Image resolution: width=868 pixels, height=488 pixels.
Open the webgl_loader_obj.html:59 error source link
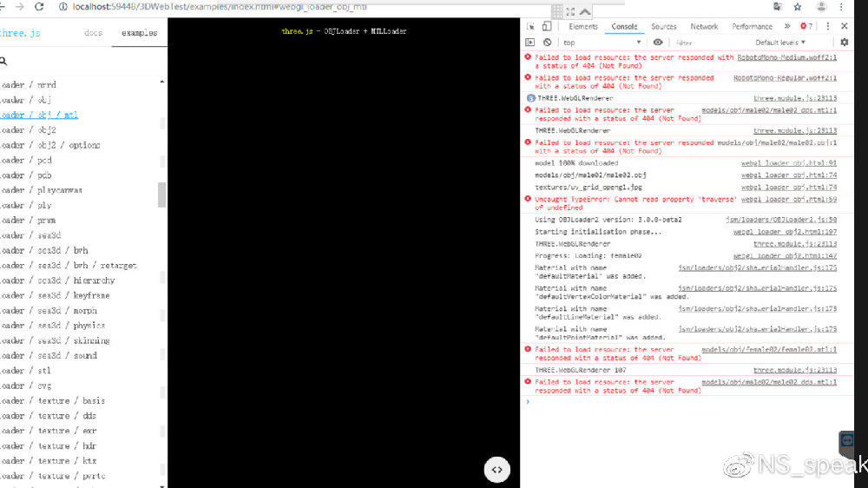(x=789, y=199)
